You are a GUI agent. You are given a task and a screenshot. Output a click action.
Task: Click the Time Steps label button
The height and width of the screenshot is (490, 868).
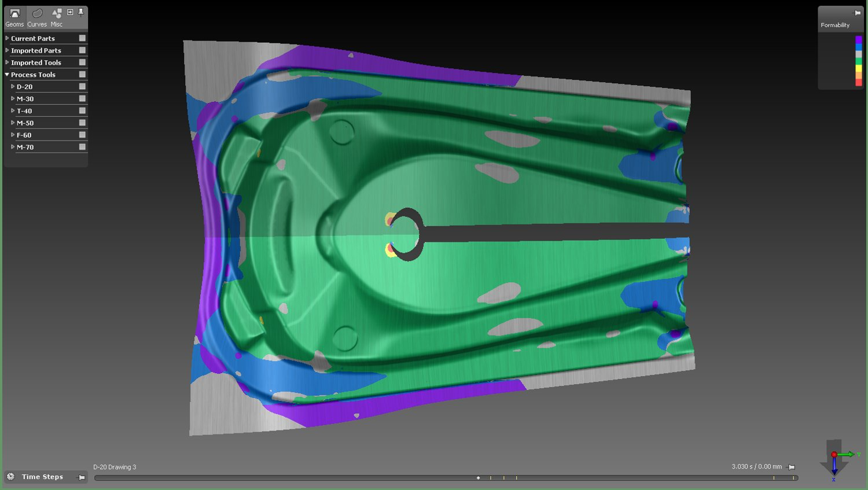42,477
